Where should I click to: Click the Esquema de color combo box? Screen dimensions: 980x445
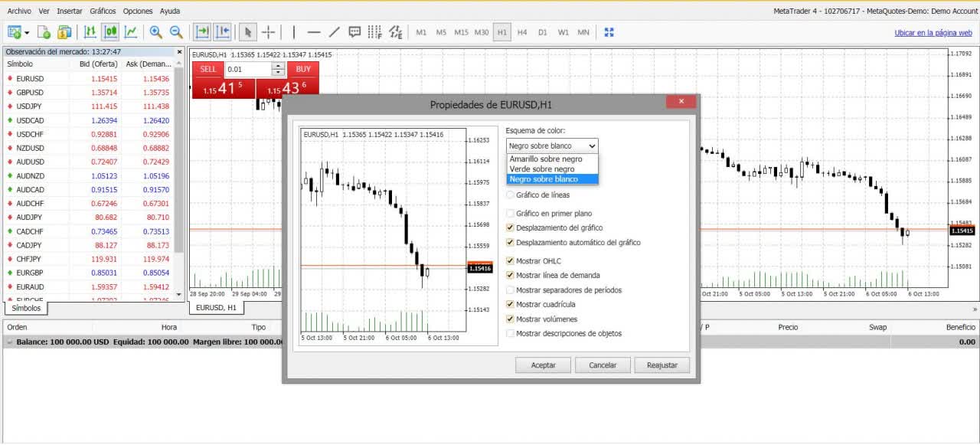point(552,146)
